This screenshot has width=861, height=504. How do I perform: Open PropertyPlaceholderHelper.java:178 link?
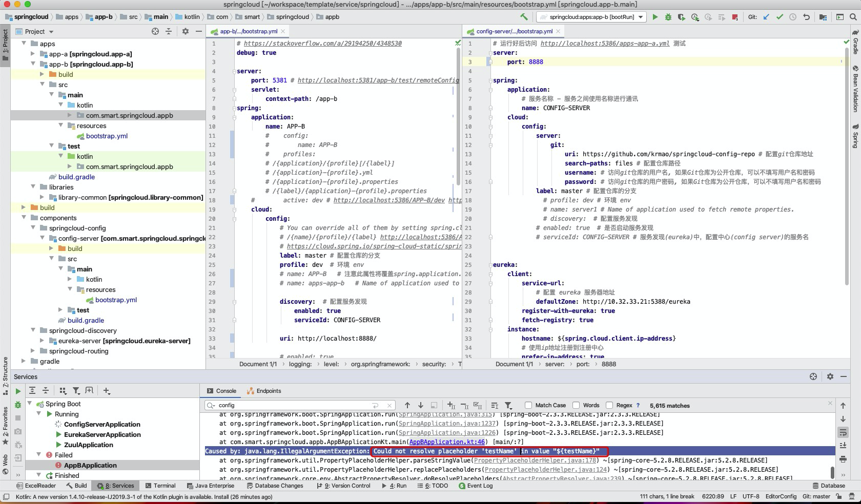tap(535, 460)
